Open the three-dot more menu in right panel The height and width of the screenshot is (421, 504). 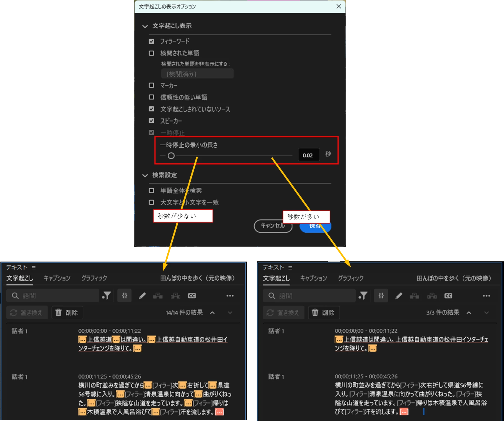click(x=487, y=296)
